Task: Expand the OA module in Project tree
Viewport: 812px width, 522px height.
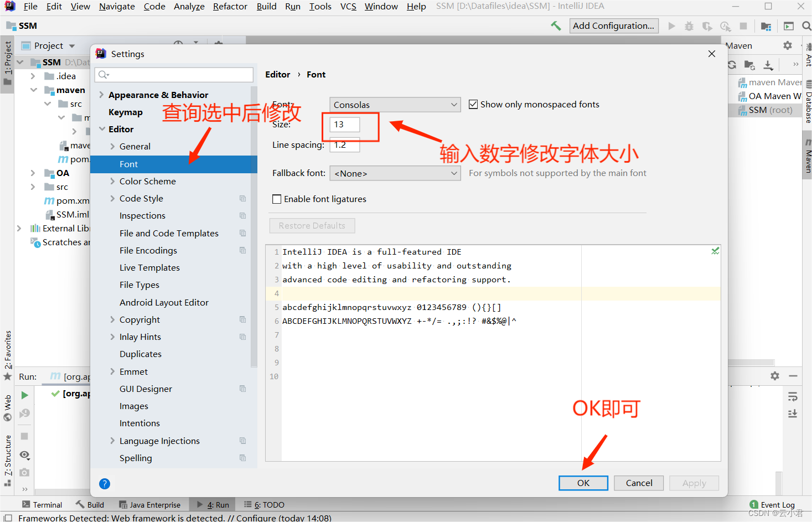Action: pyautogui.click(x=33, y=173)
